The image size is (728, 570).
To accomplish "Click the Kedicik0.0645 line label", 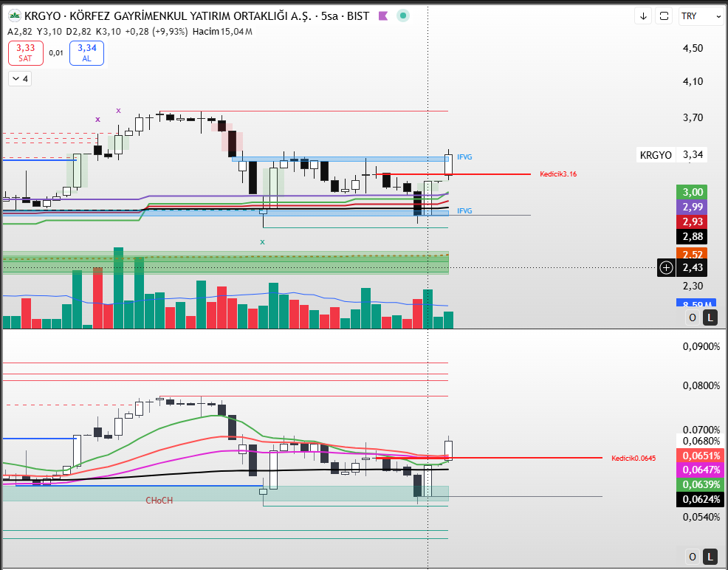I will 633,459.
